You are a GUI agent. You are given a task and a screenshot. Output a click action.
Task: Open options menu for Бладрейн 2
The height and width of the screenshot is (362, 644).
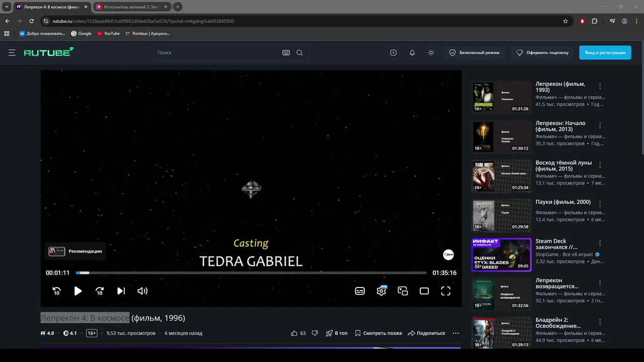[600, 322]
